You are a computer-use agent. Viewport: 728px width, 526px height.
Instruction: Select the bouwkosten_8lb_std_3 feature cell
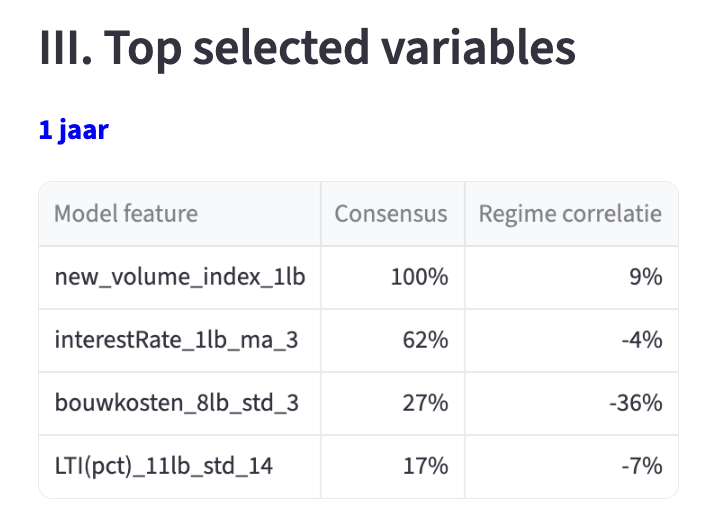(176, 403)
